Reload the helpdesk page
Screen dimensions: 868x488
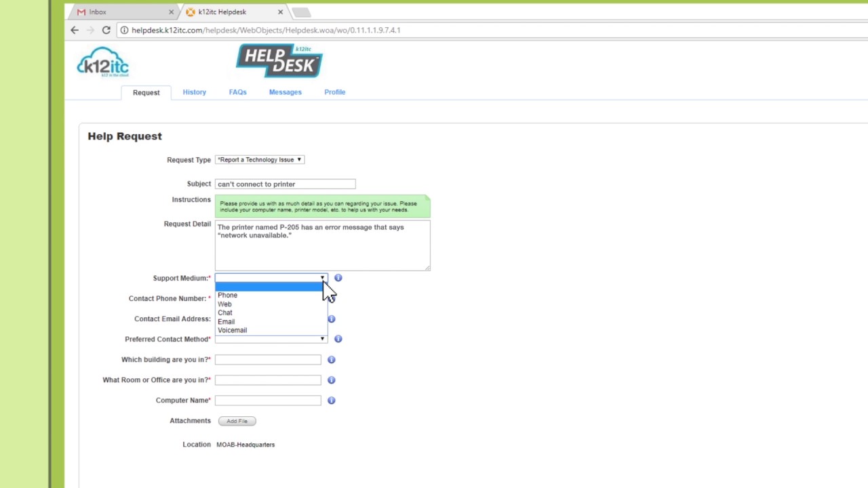(x=106, y=30)
